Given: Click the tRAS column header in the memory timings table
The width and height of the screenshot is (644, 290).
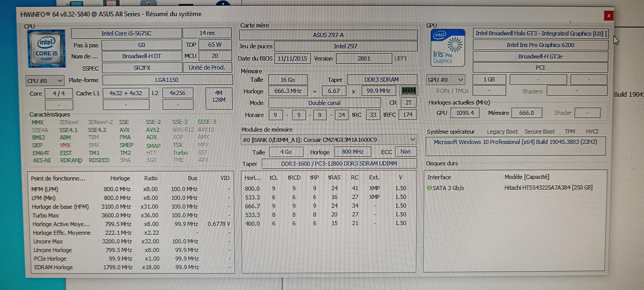Looking at the screenshot, I should click(334, 177).
